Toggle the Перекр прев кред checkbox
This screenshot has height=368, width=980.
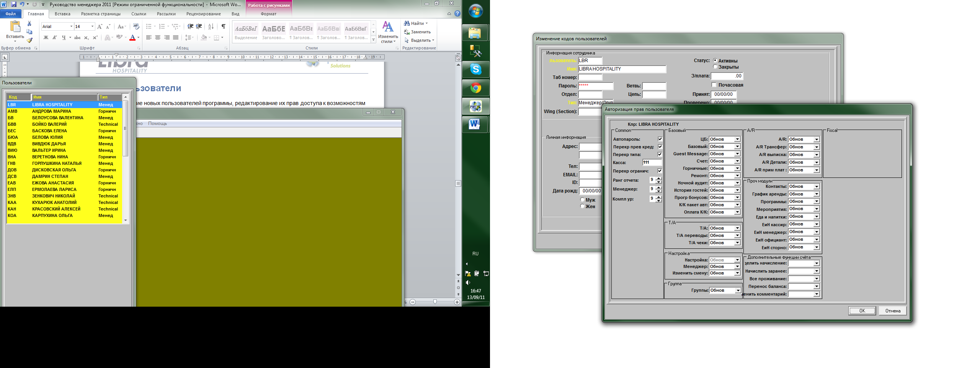click(660, 147)
